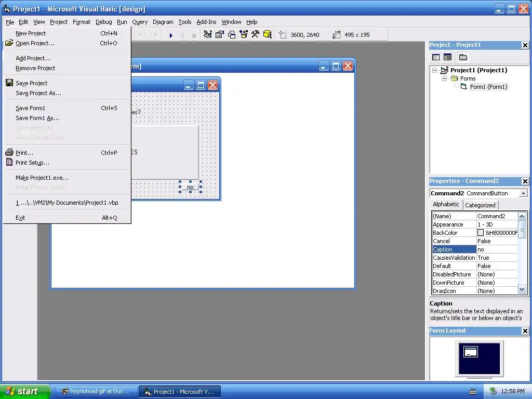Switch to hypnotoad gif taskbar window

(96, 391)
